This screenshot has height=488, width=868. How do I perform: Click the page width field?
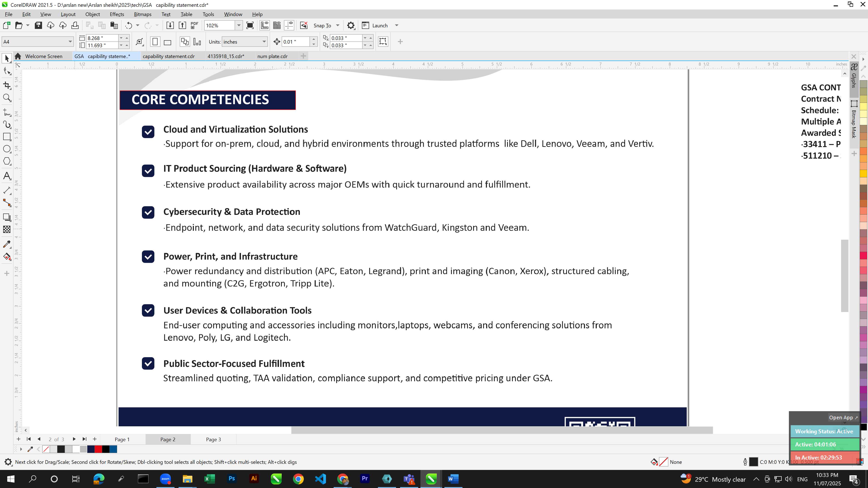(102, 38)
